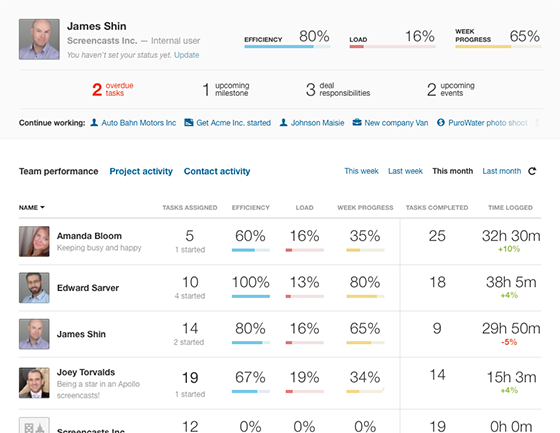Open the New company Van link

point(396,123)
